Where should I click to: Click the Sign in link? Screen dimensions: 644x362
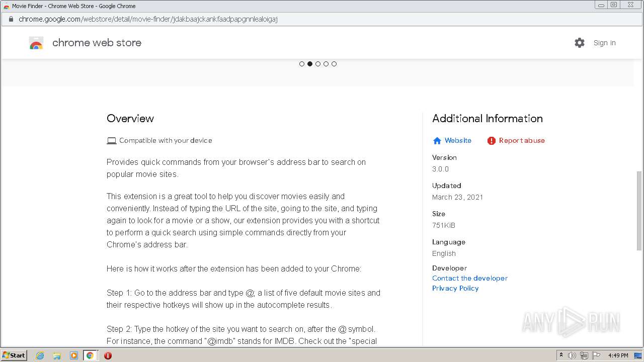[x=604, y=43]
